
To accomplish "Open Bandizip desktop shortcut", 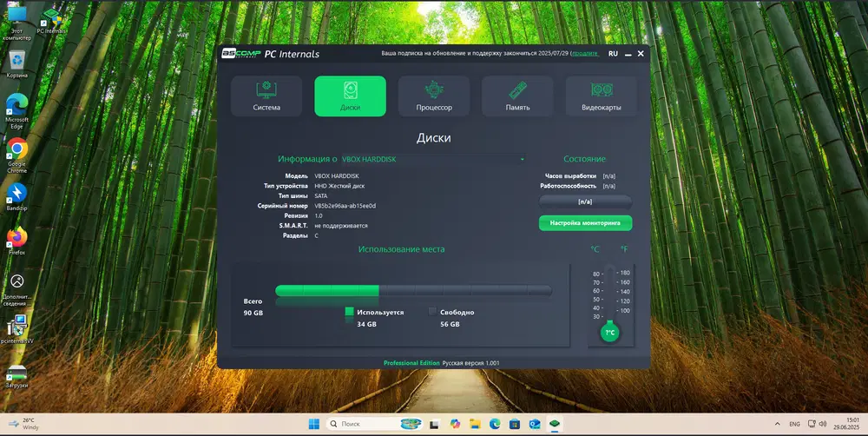I will [17, 196].
